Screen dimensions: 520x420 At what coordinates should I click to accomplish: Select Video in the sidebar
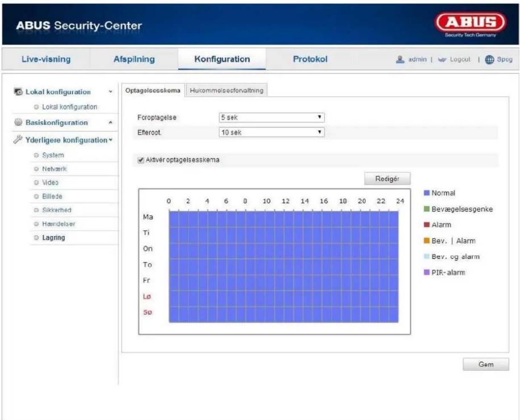(50, 183)
